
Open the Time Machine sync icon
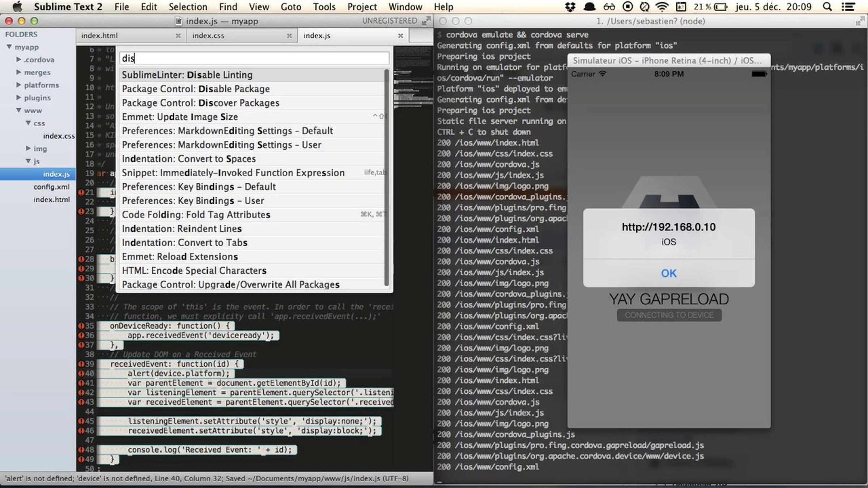tap(644, 7)
